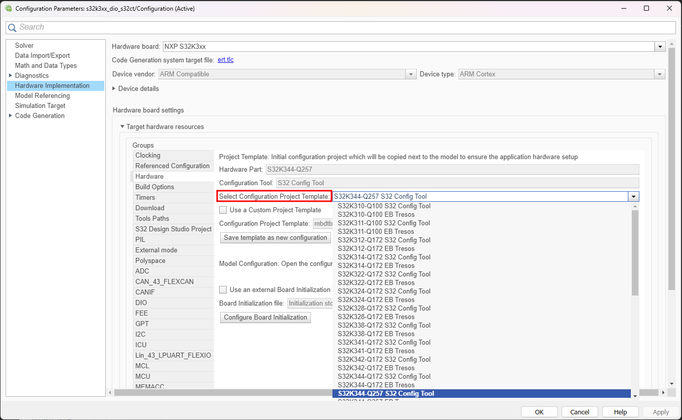Expand the Device details section
682x420 pixels.
click(x=114, y=88)
